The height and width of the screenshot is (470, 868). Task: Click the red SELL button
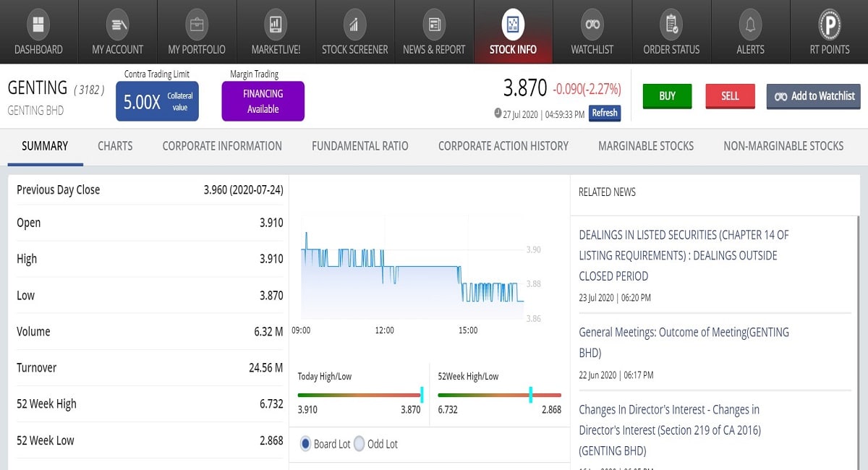click(730, 96)
